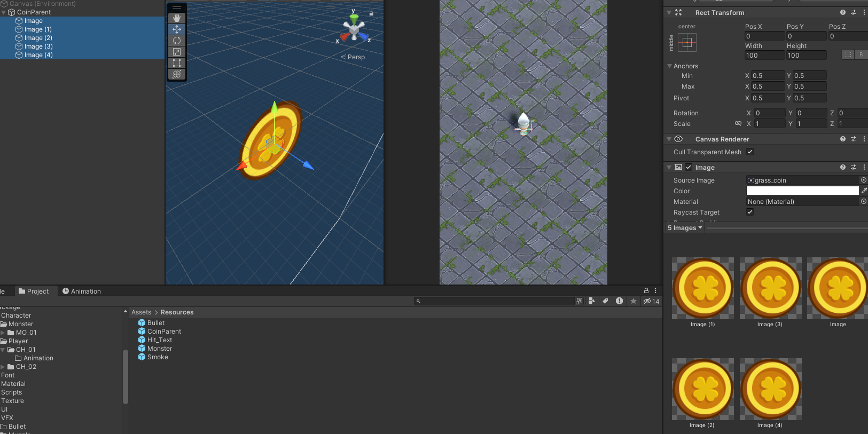
Task: Click the favorites star icon
Action: click(634, 301)
